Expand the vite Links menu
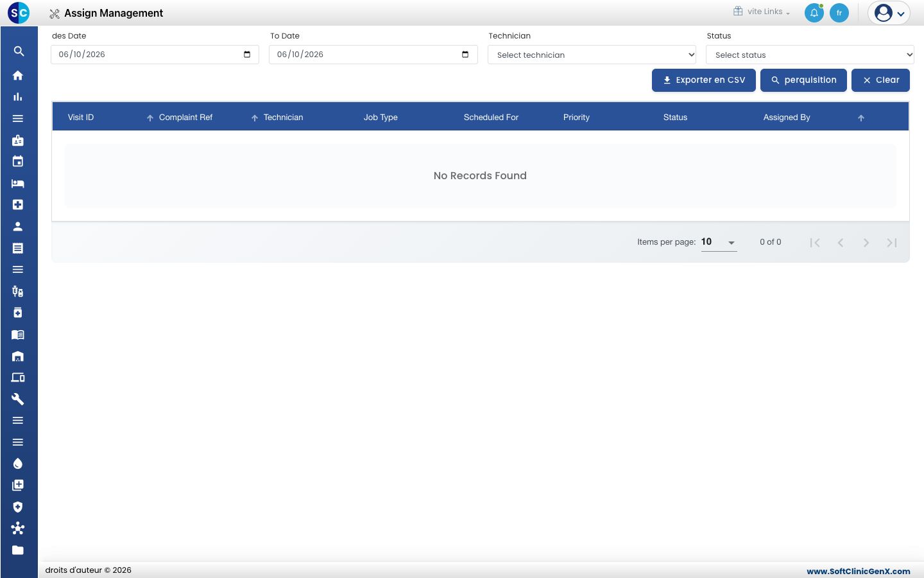Screen dimensions: 924x578 click(762, 12)
